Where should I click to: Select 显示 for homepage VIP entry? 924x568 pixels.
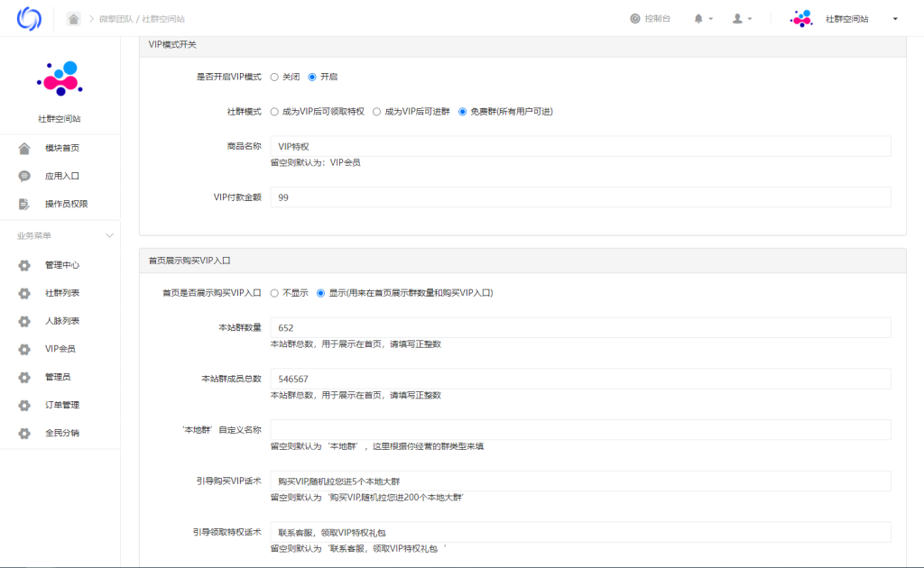pos(320,293)
